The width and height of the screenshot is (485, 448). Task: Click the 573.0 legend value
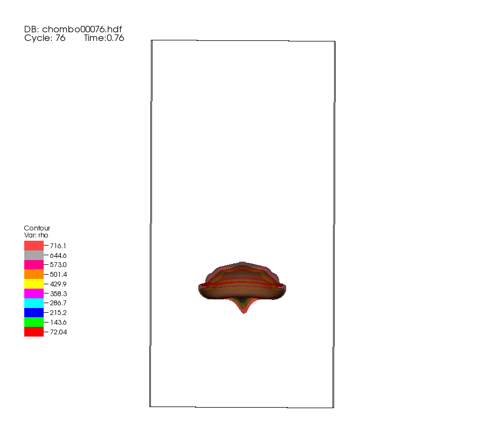point(58,265)
